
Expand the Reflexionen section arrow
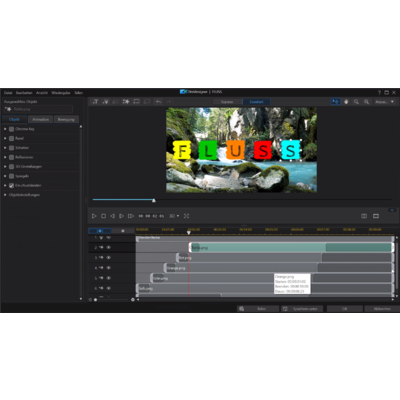click(5, 157)
